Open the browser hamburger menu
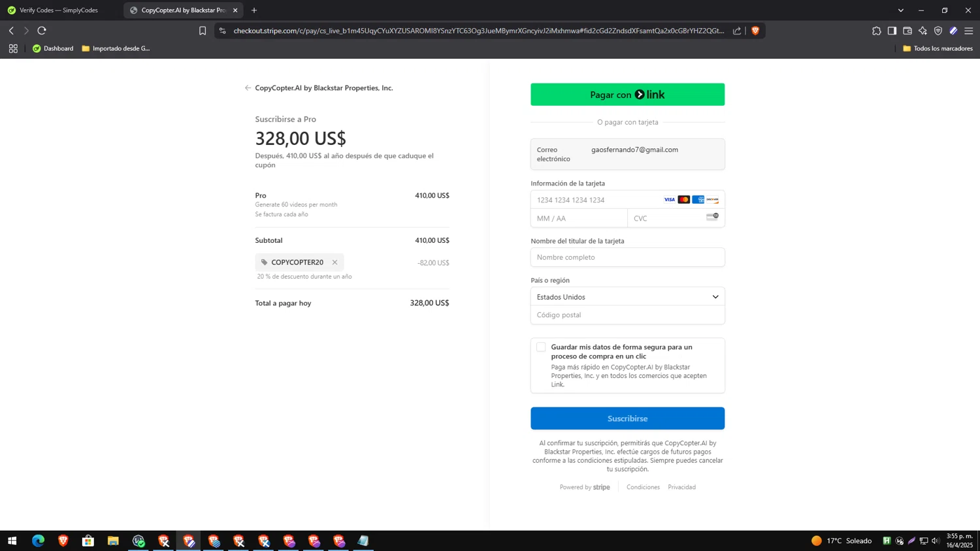Viewport: 980px width, 551px height. pyautogui.click(x=969, y=31)
